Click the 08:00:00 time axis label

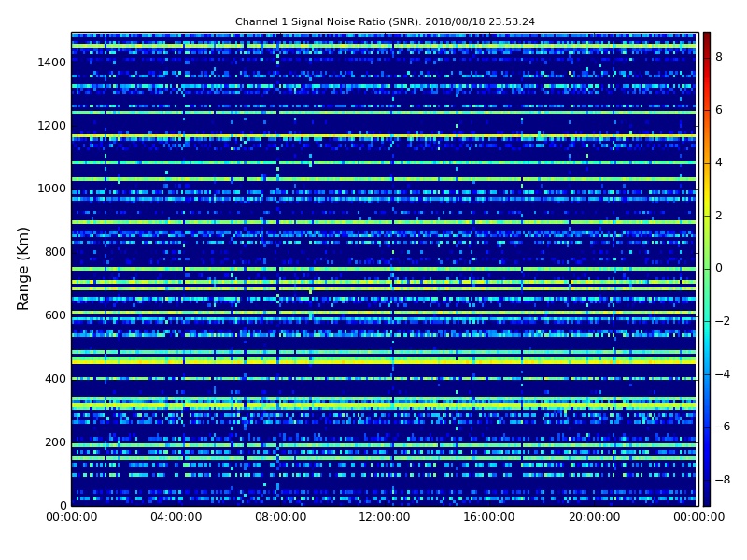click(x=281, y=517)
